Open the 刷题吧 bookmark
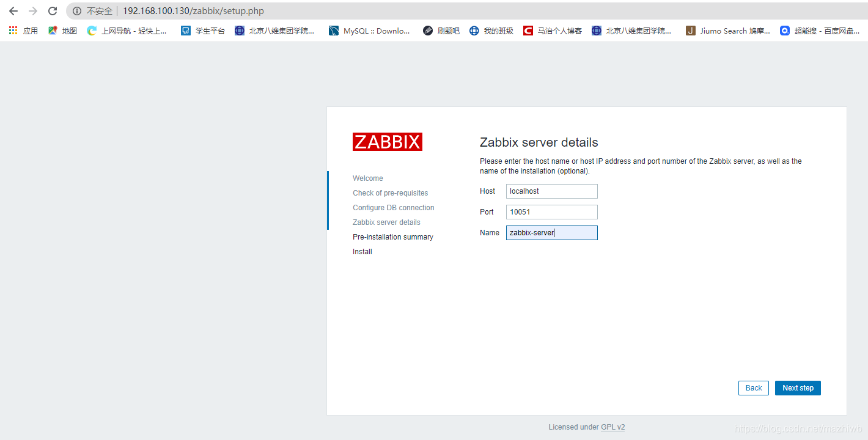The width and height of the screenshot is (868, 440). pyautogui.click(x=441, y=31)
